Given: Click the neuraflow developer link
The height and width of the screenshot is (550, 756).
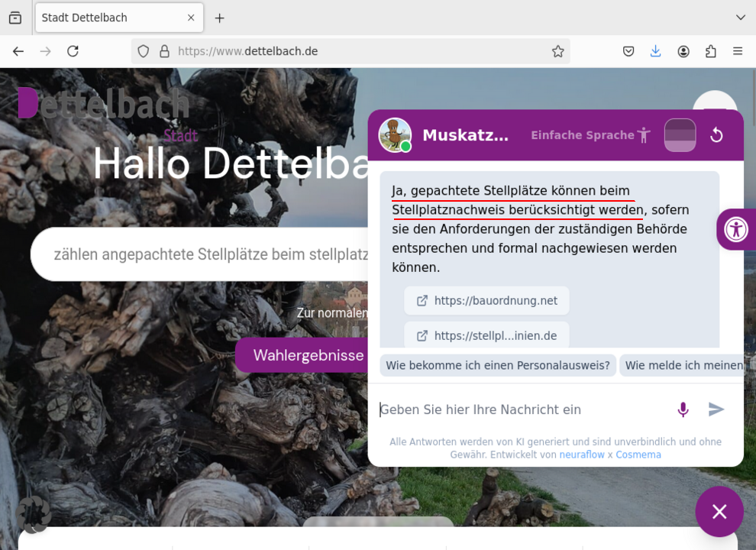Looking at the screenshot, I should 582,454.
